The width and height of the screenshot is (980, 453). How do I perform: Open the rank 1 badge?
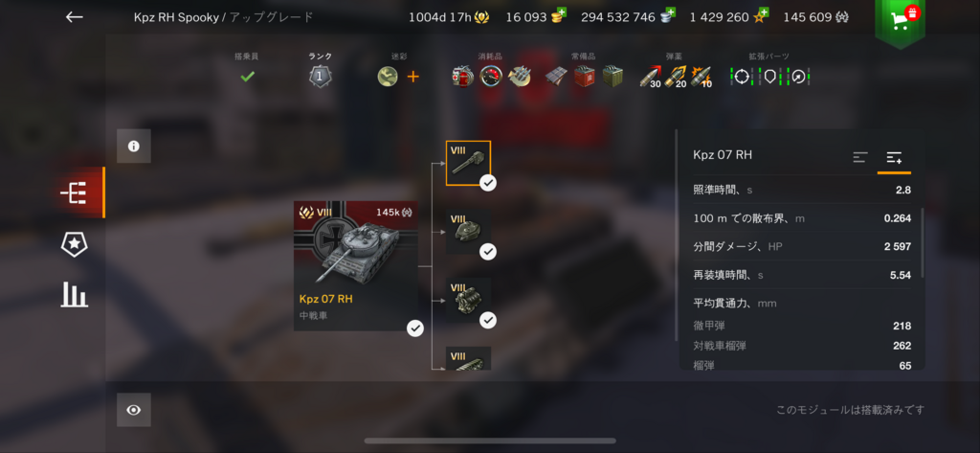point(320,77)
